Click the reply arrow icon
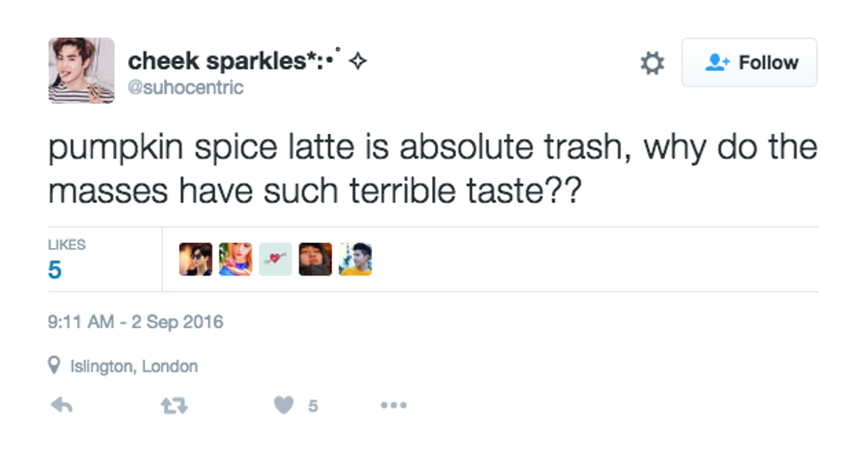The width and height of the screenshot is (868, 460). click(61, 405)
